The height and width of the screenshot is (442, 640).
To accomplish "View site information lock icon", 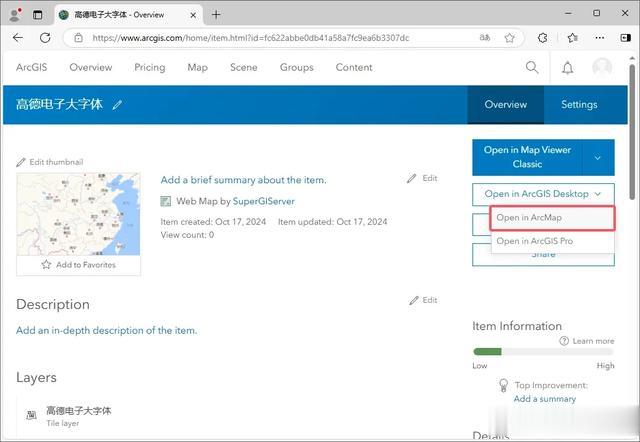I will click(x=78, y=38).
